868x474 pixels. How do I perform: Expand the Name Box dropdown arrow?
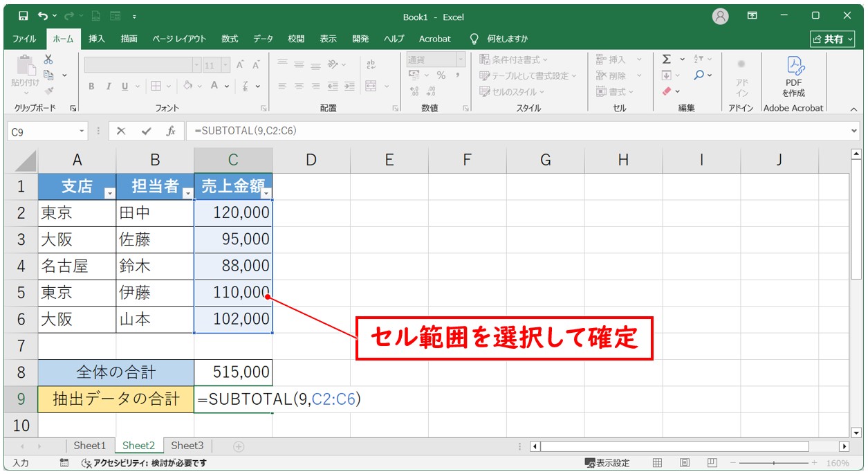point(82,131)
